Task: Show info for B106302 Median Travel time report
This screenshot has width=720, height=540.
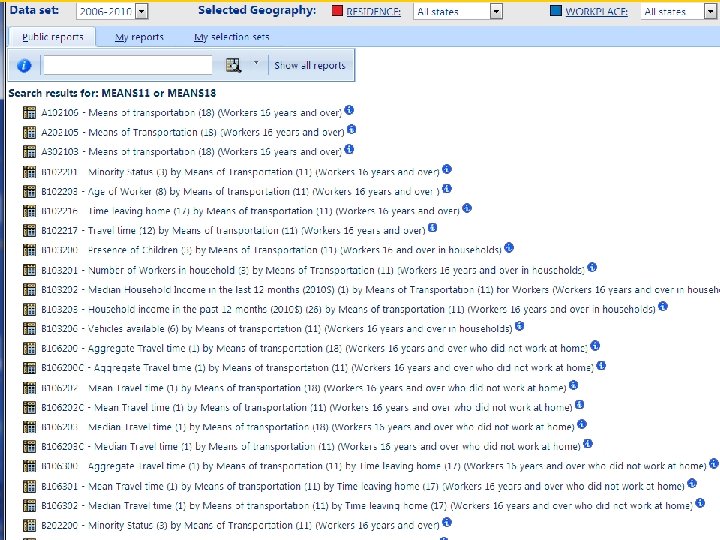Action: tap(700, 503)
